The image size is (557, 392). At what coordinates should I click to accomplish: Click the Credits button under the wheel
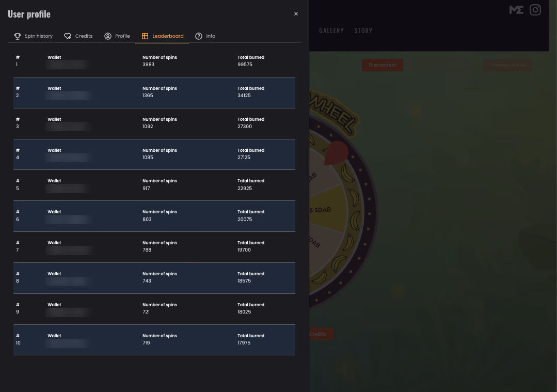[x=321, y=334]
